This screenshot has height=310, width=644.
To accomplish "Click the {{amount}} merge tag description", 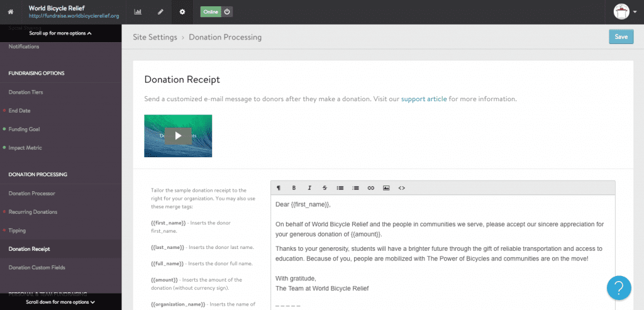I will click(x=196, y=284).
